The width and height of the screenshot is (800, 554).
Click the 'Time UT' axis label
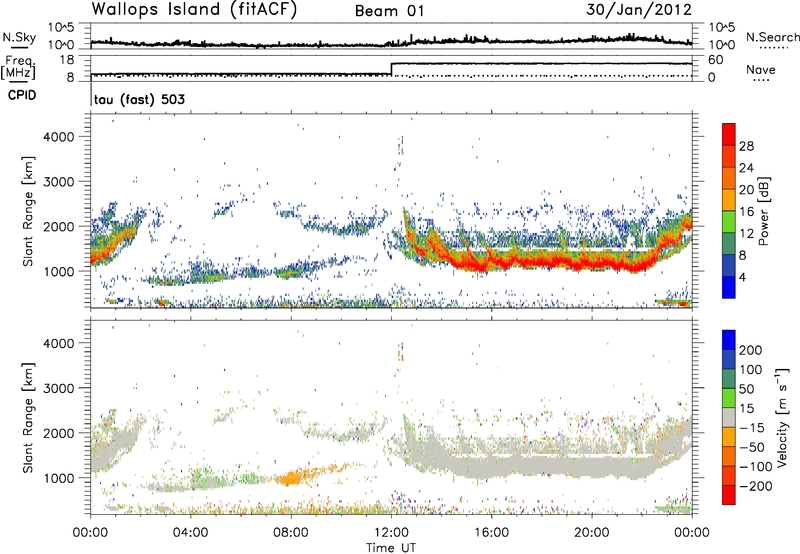point(391,548)
